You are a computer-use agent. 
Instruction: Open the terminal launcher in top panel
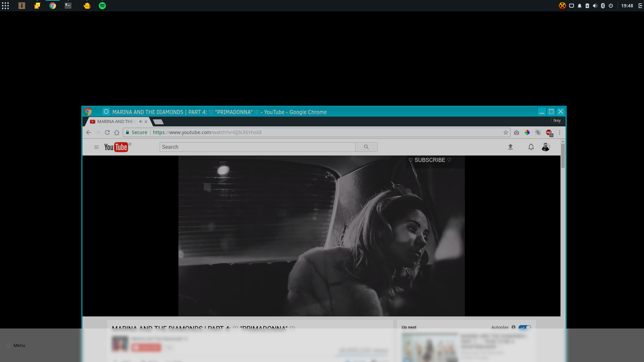click(68, 6)
